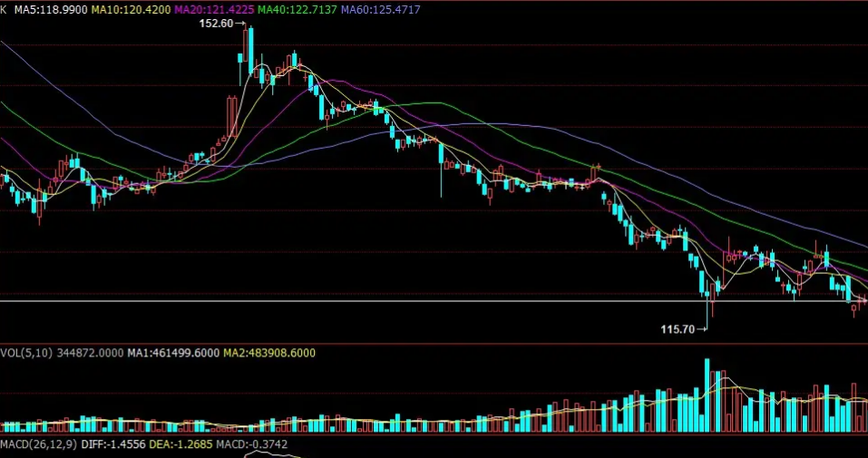Click the MA1:461499.6000 volume label
Image resolution: width=868 pixels, height=458 pixels.
(173, 353)
